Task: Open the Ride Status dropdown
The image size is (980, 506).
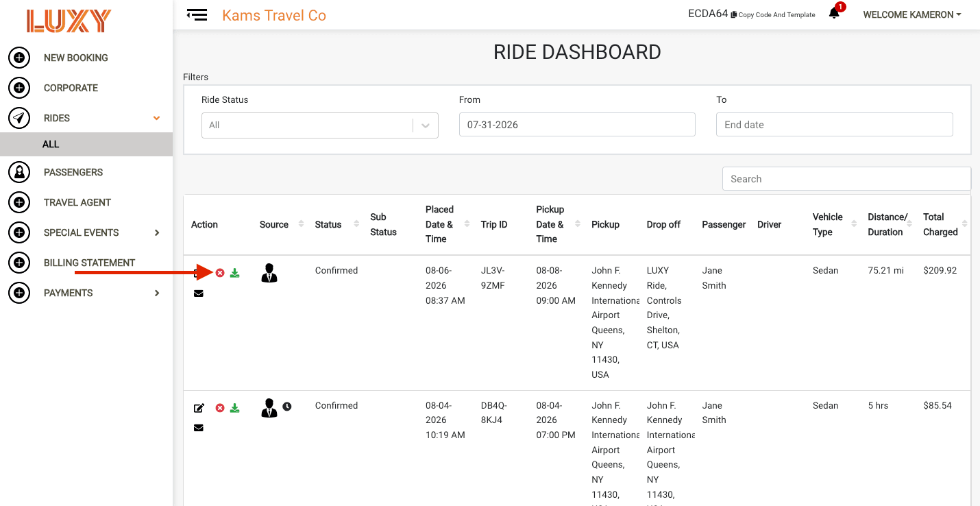Action: tap(320, 125)
